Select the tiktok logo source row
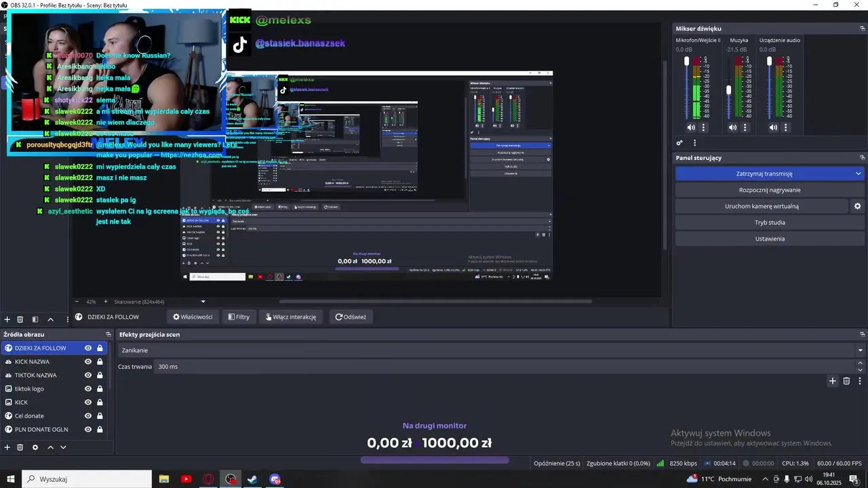868x488 pixels. [54, 388]
